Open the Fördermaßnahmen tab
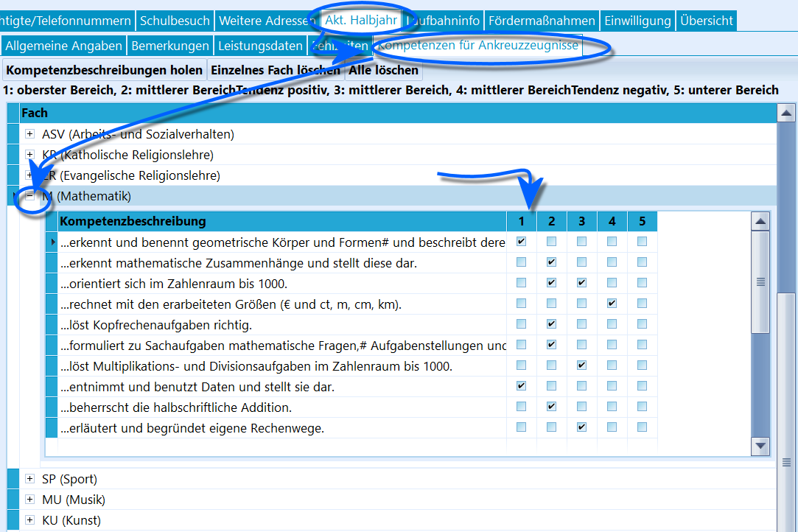The width and height of the screenshot is (798, 532). pyautogui.click(x=542, y=21)
